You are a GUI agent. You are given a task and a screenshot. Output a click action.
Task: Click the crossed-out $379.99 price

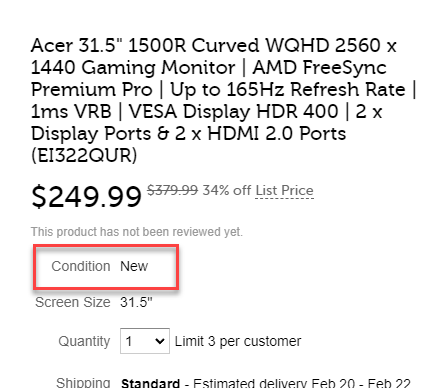[x=172, y=190]
